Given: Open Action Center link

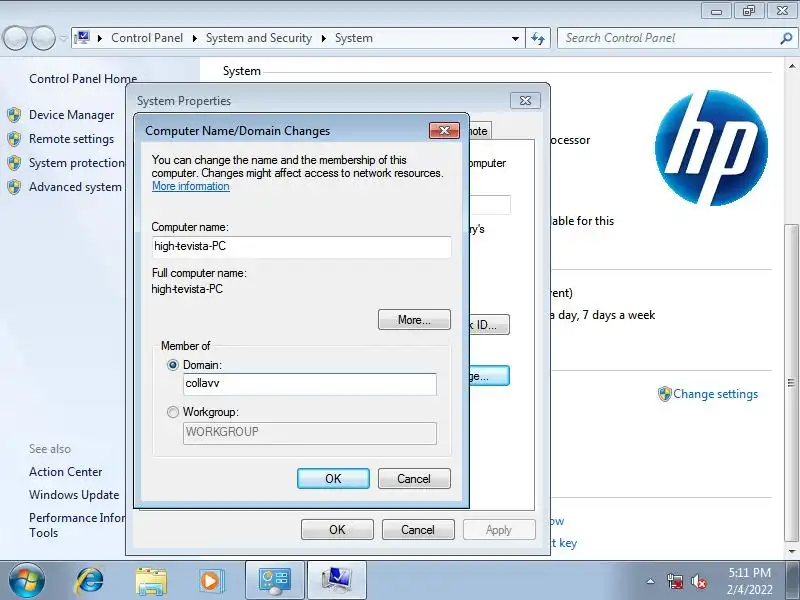Looking at the screenshot, I should [65, 472].
